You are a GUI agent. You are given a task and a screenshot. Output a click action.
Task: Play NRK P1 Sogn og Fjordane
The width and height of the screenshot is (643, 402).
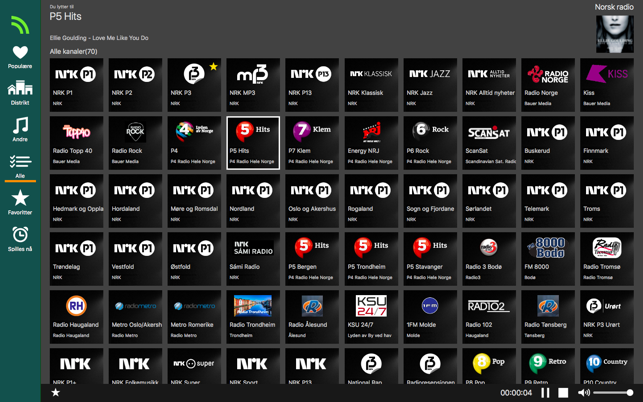click(x=430, y=201)
